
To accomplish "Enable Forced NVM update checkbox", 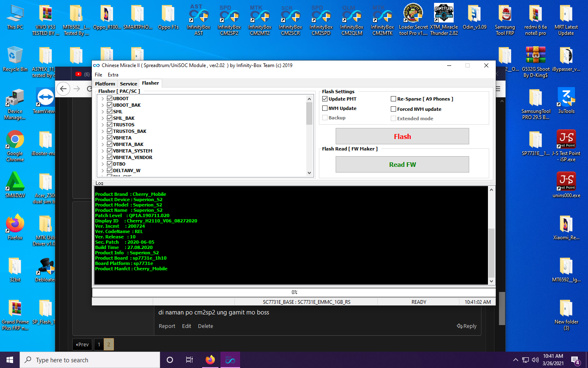I will click(394, 109).
